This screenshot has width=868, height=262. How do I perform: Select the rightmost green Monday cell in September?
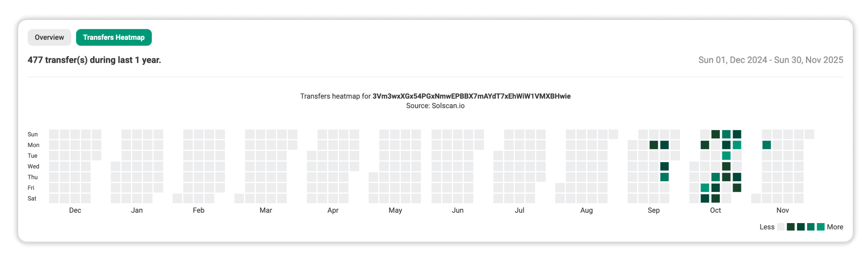(x=664, y=145)
